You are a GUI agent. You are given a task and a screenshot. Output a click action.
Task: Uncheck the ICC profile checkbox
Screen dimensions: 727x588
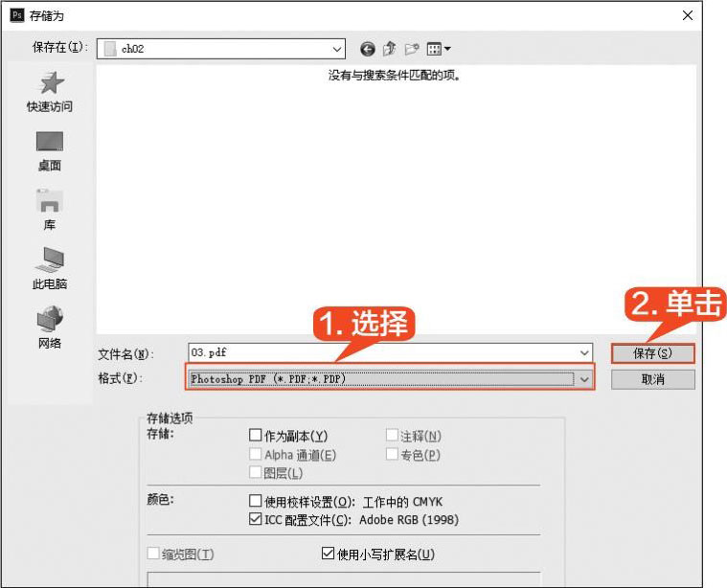pyautogui.click(x=256, y=521)
